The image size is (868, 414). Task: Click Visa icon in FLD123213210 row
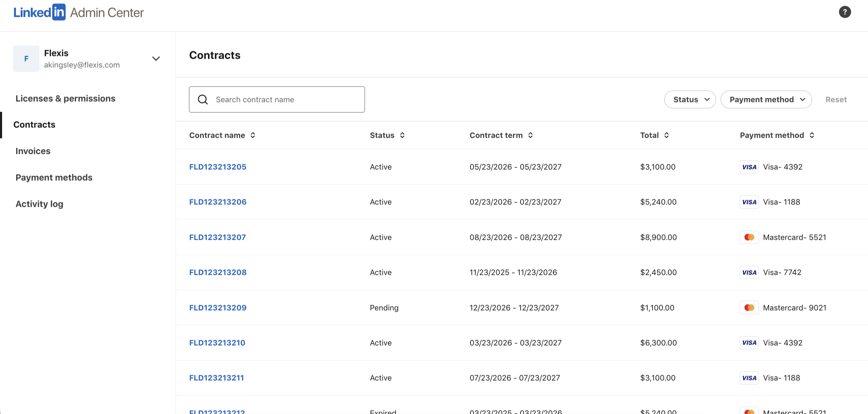pyautogui.click(x=749, y=343)
